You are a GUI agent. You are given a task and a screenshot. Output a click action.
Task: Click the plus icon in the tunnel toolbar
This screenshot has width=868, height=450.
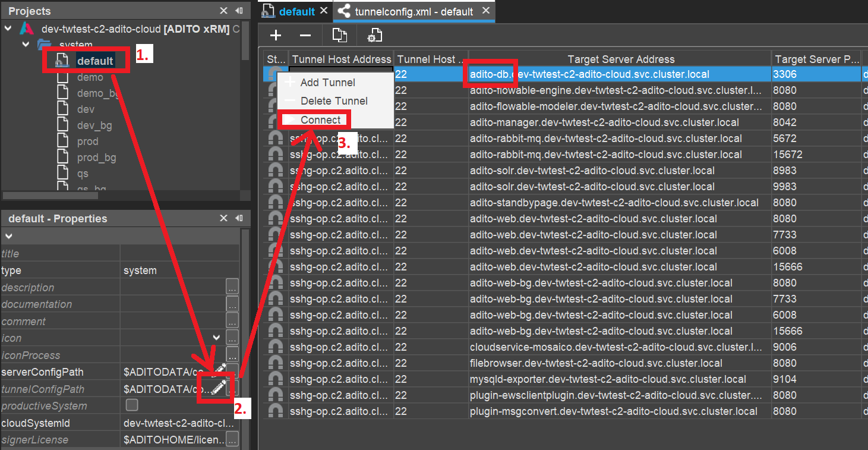276,36
